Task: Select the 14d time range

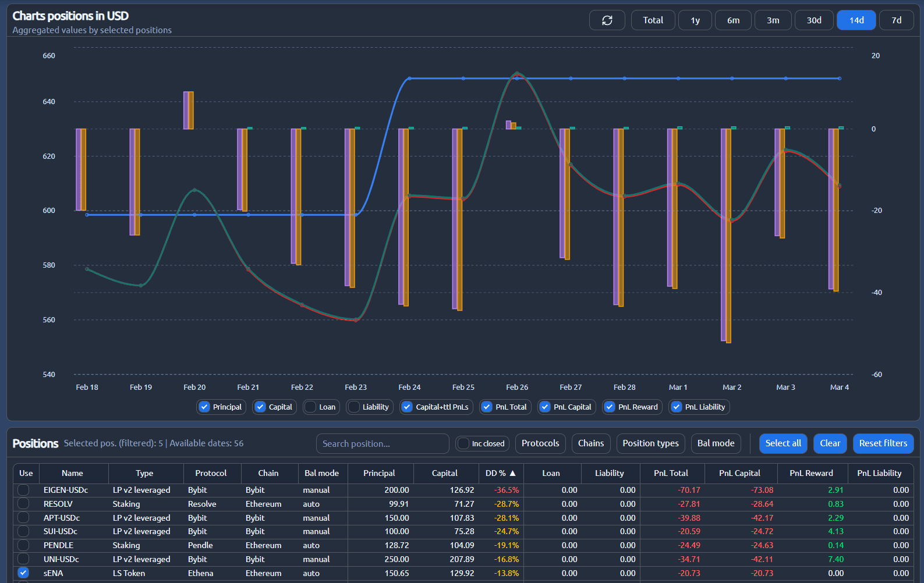Action: (856, 20)
